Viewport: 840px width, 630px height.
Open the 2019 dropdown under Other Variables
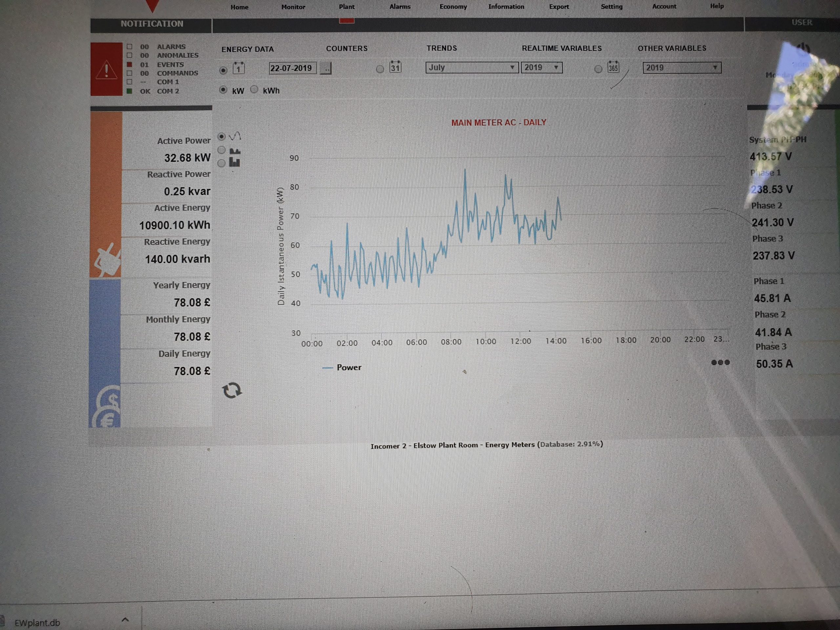pyautogui.click(x=682, y=68)
